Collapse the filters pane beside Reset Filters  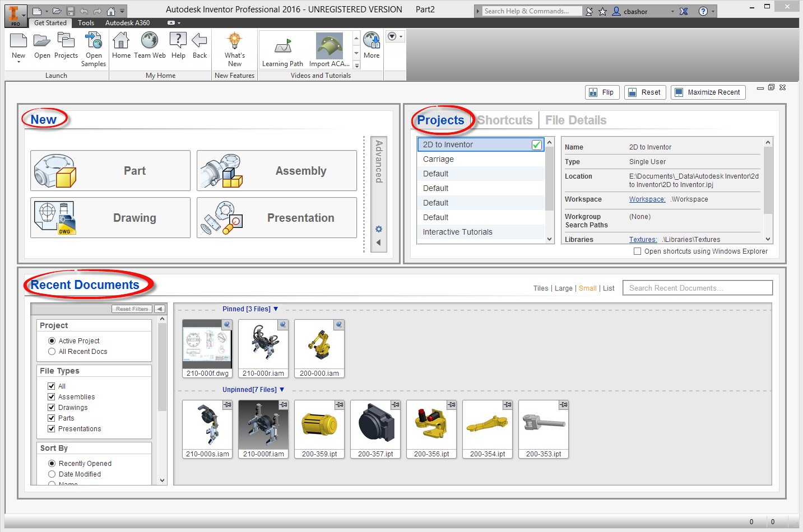(160, 309)
